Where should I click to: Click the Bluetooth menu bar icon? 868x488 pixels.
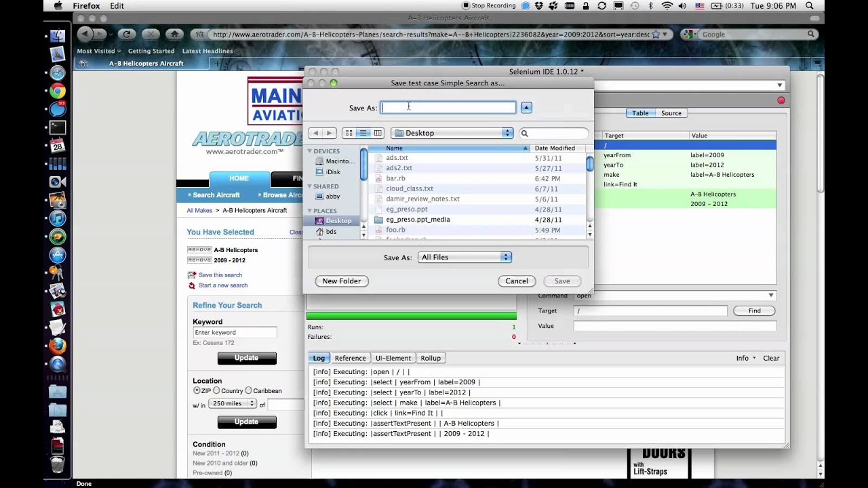click(x=651, y=5)
